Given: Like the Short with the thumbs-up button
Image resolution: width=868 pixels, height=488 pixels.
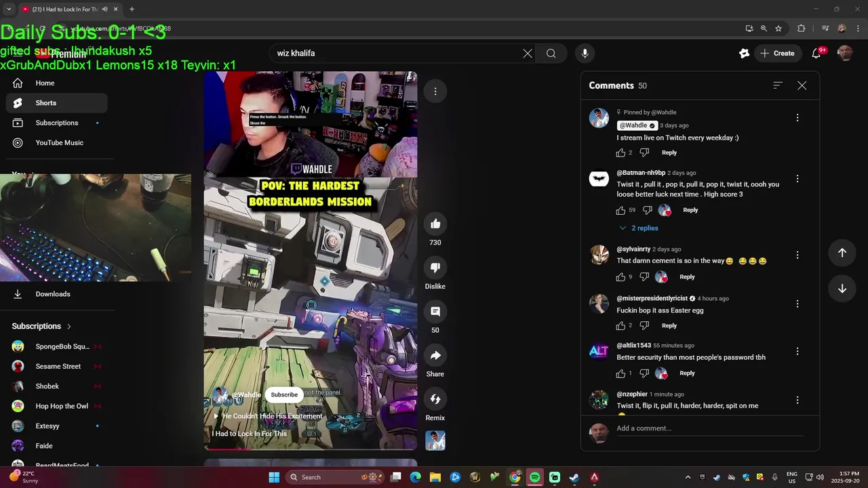Looking at the screenshot, I should coord(435,224).
